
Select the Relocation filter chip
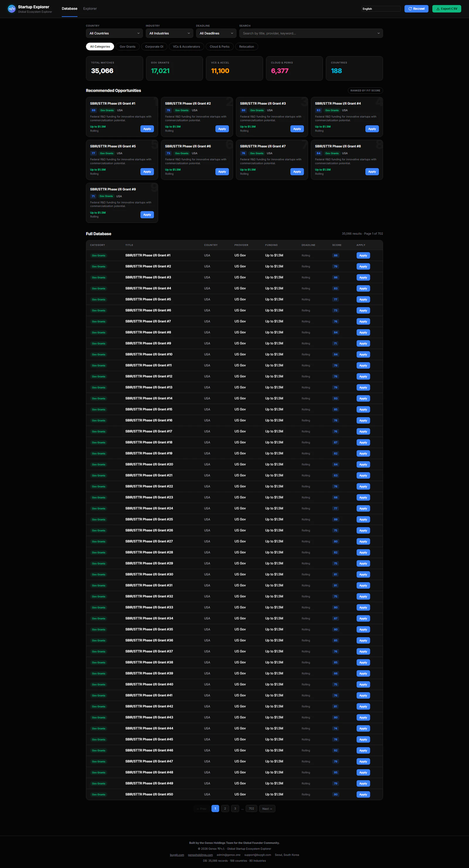[247, 47]
